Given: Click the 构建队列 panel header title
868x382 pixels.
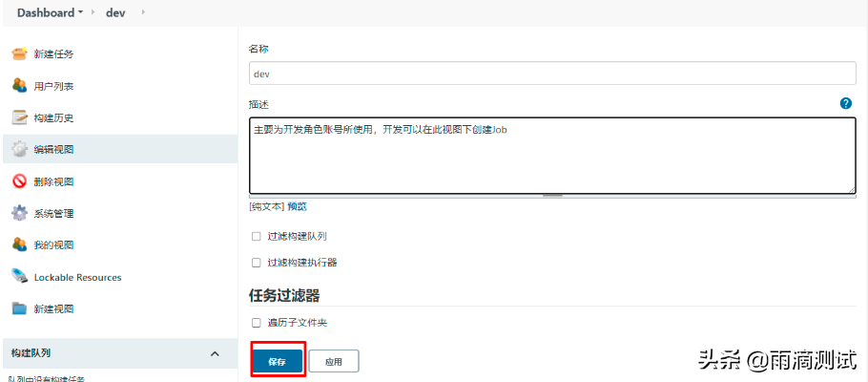Looking at the screenshot, I should (x=31, y=353).
